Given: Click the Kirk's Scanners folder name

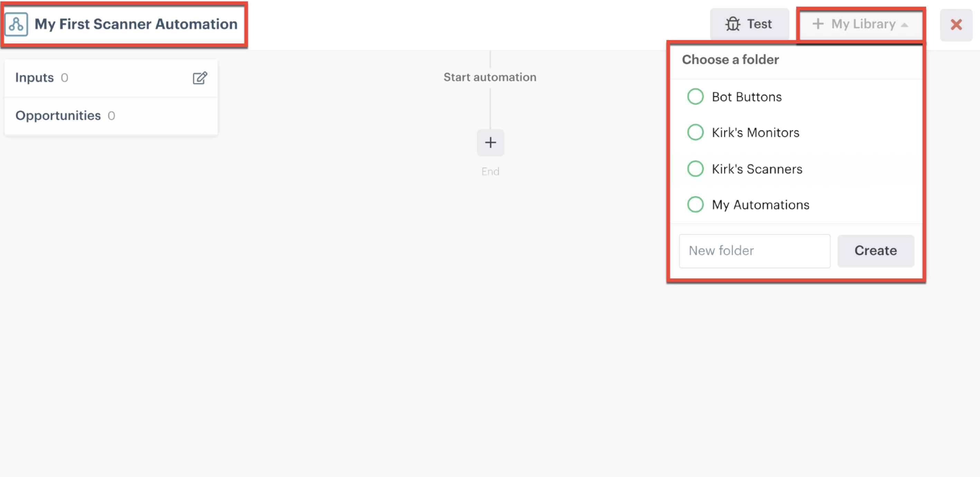Looking at the screenshot, I should [757, 168].
